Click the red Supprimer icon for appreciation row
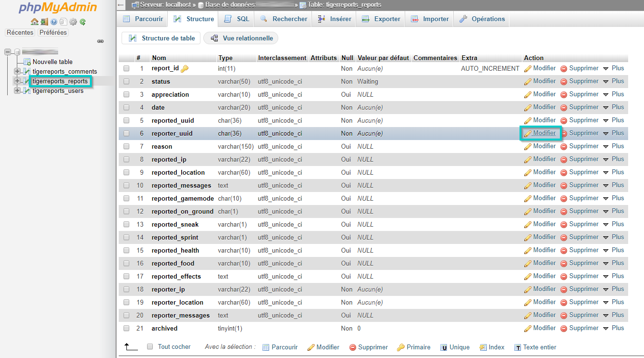 pyautogui.click(x=564, y=95)
